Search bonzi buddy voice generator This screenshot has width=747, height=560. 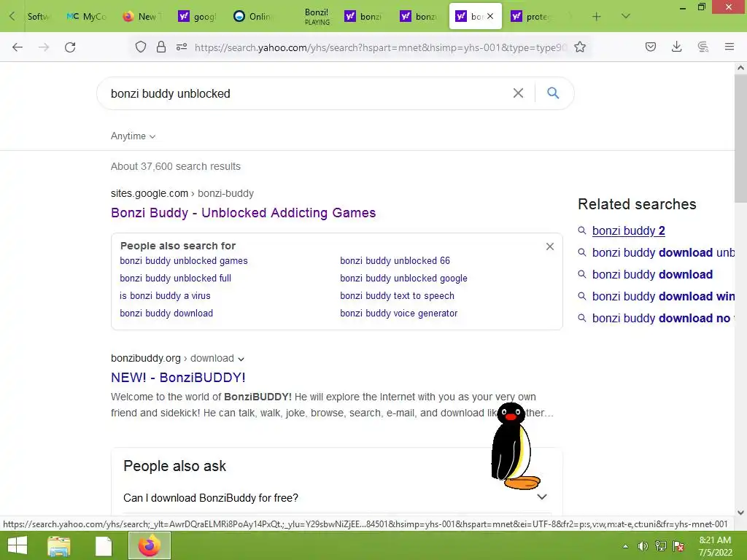[x=399, y=314]
